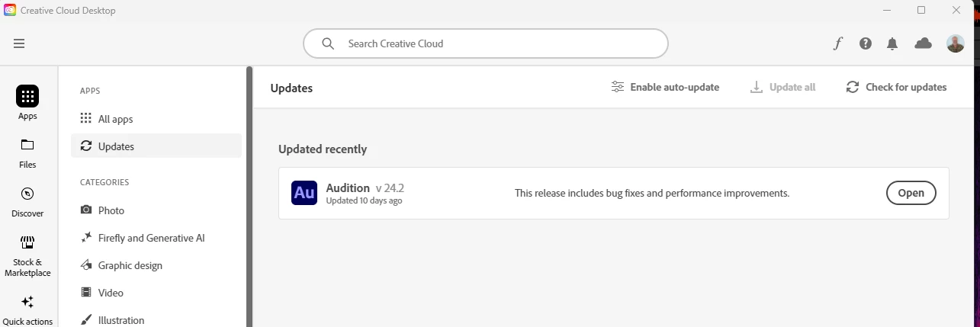Select All apps in the sidebar
Screen dimensions: 980x327
click(156, 119)
